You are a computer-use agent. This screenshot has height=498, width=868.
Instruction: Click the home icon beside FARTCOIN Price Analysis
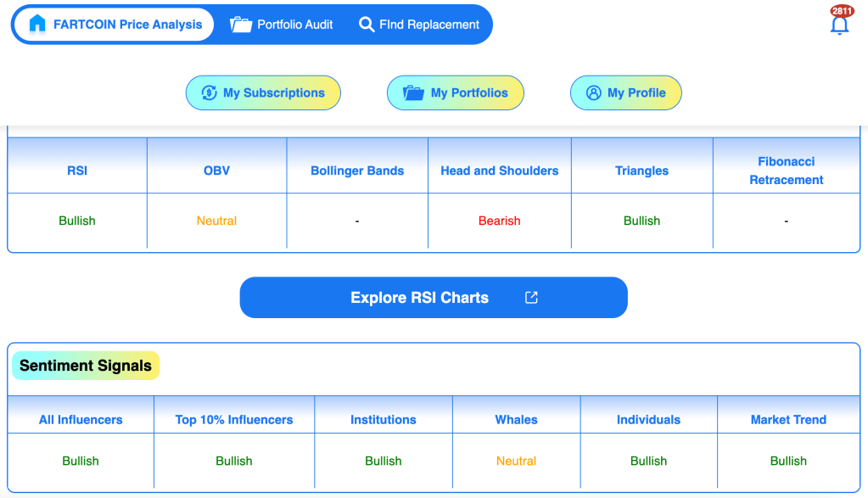(37, 24)
